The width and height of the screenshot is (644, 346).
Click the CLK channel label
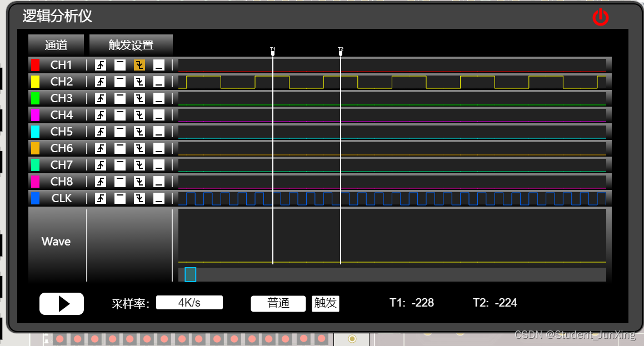(62, 198)
